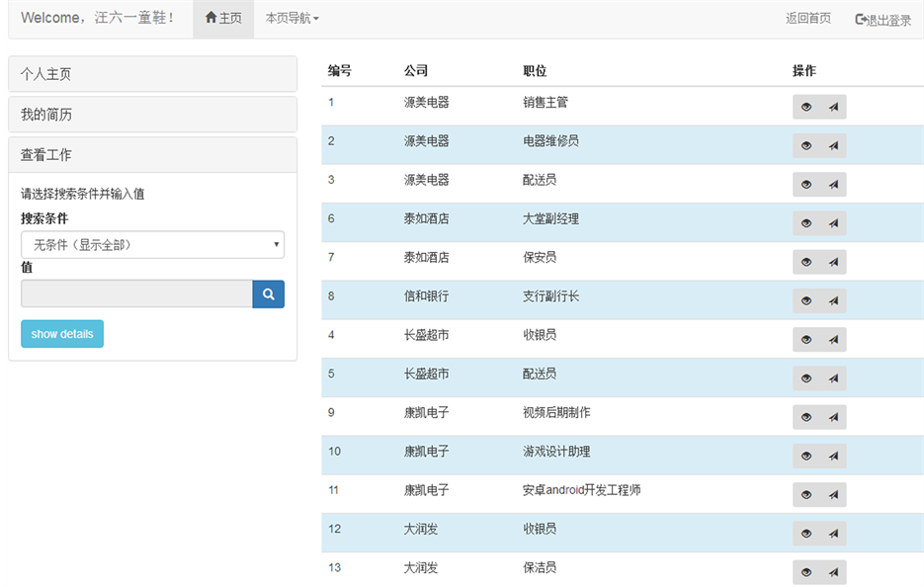Click the home icon 主页 tab
The width and height of the screenshot is (924, 587).
(223, 19)
